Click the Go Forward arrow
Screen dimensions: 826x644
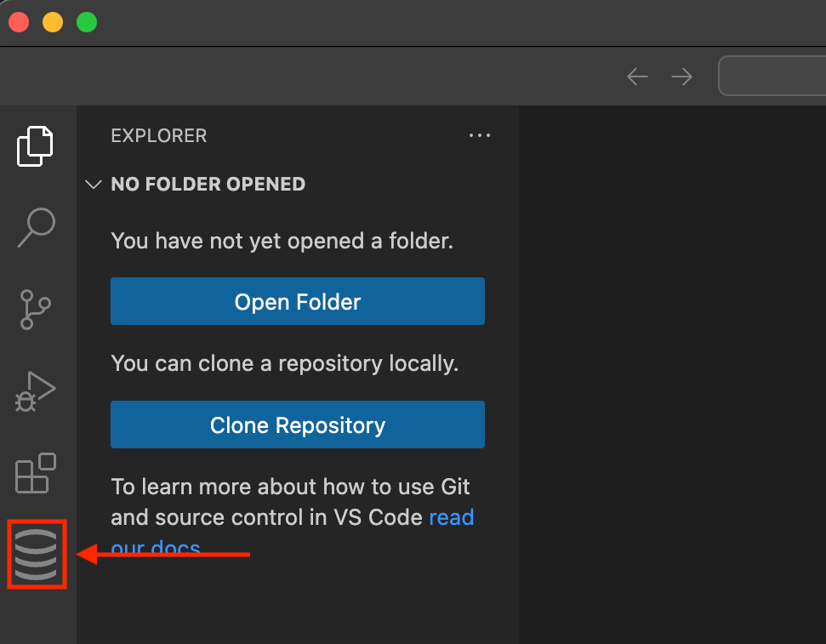(x=681, y=77)
